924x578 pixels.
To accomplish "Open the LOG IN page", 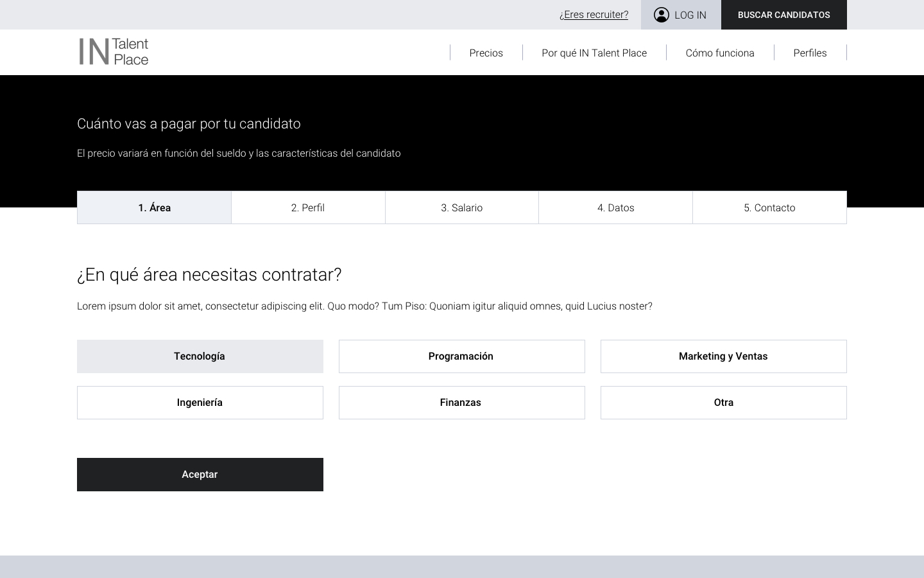I will [690, 15].
